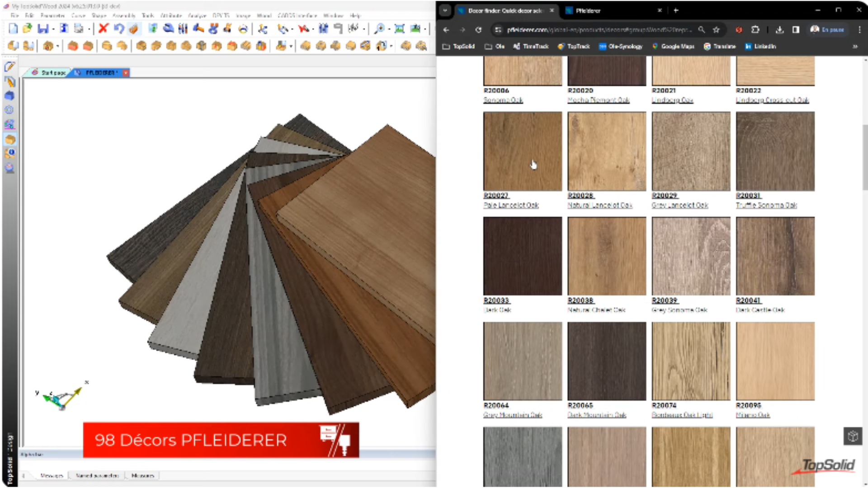Reload the Pfleiderer page in Chrome

point(478,30)
